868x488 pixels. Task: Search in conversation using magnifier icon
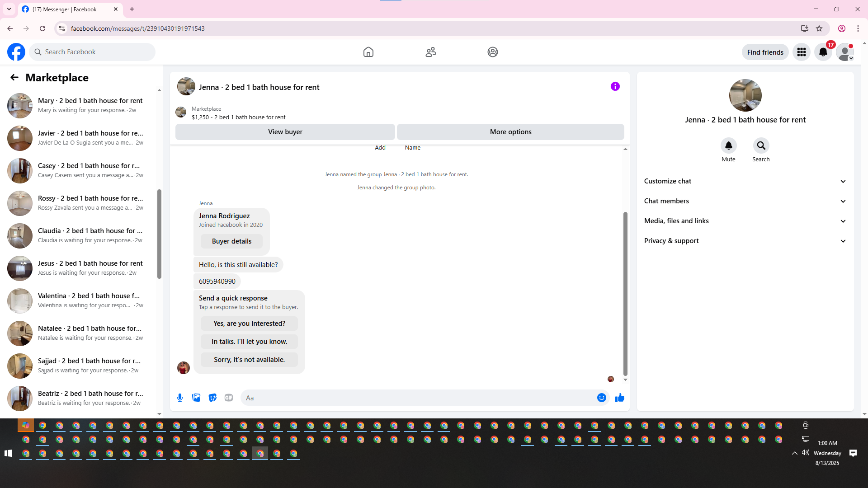(x=761, y=145)
